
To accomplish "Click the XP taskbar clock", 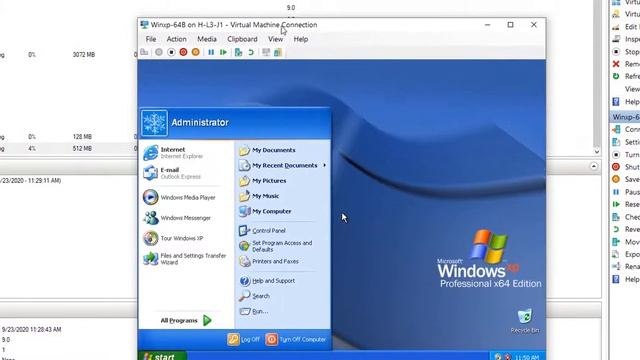I will pyautogui.click(x=527, y=357).
